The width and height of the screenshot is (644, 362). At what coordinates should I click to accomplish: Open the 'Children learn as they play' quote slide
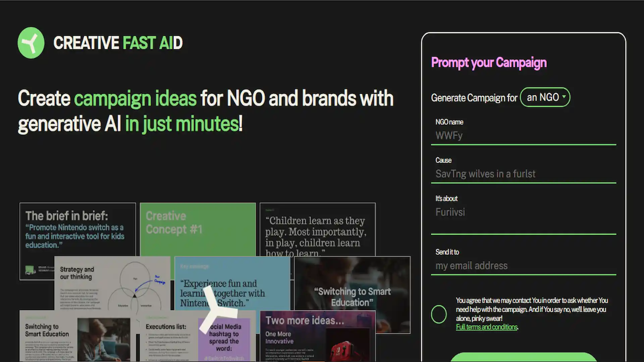point(318,230)
